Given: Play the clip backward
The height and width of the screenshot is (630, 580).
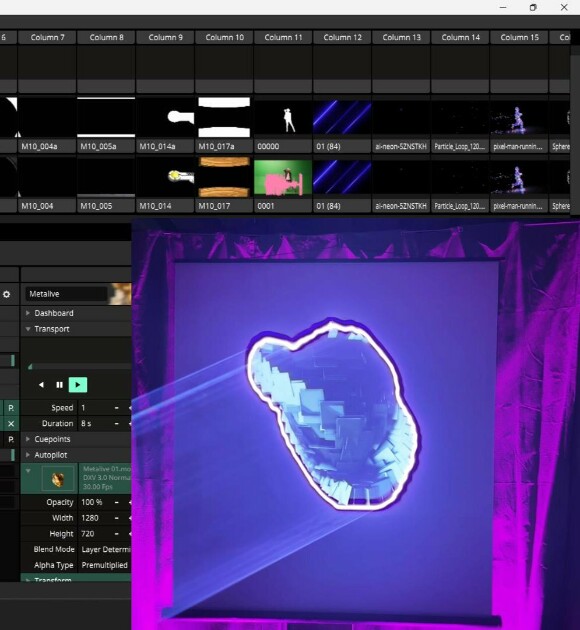Looking at the screenshot, I should (x=41, y=385).
